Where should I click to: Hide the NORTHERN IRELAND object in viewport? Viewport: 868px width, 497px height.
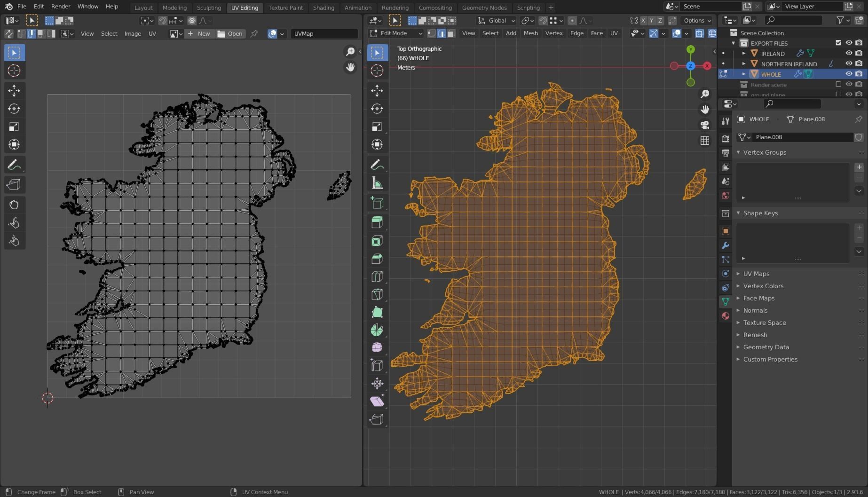pos(849,64)
